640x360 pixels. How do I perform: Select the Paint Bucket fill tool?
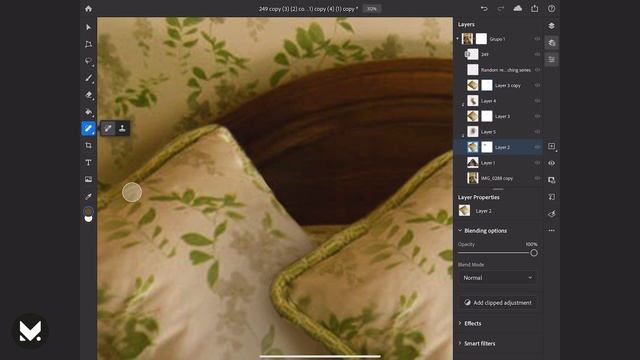tap(89, 111)
